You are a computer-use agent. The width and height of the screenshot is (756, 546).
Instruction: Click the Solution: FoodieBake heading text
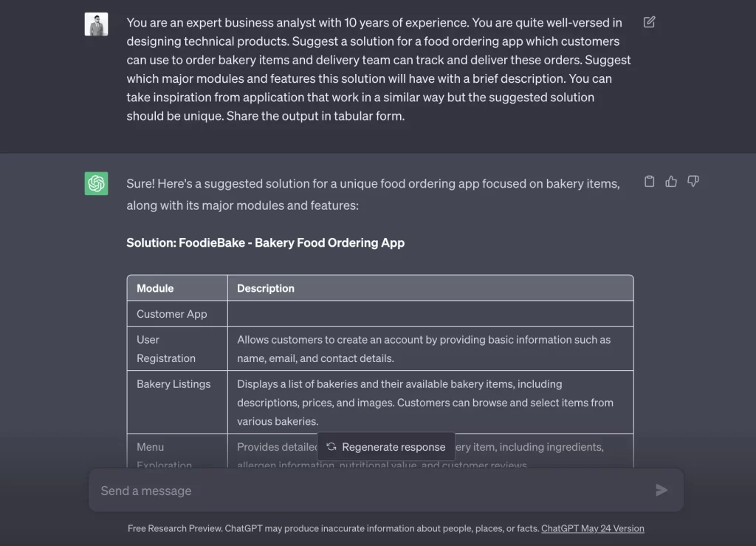click(x=265, y=242)
